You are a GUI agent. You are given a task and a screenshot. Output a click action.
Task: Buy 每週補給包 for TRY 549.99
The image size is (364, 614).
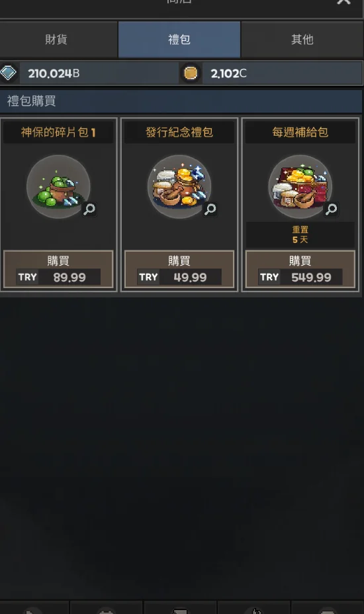(300, 269)
